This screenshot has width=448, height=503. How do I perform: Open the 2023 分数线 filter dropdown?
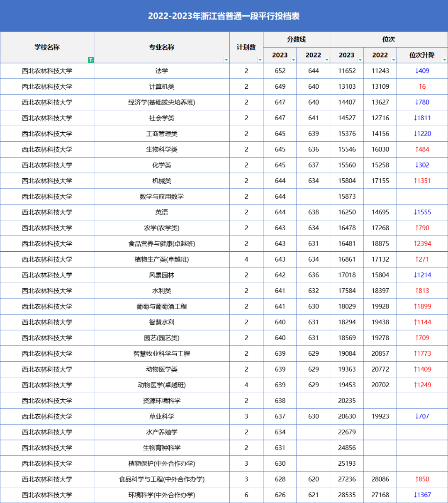tap(293, 60)
